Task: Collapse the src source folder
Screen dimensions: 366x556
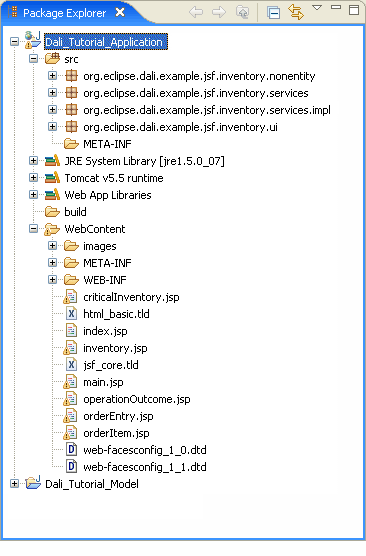Action: pyautogui.click(x=33, y=59)
